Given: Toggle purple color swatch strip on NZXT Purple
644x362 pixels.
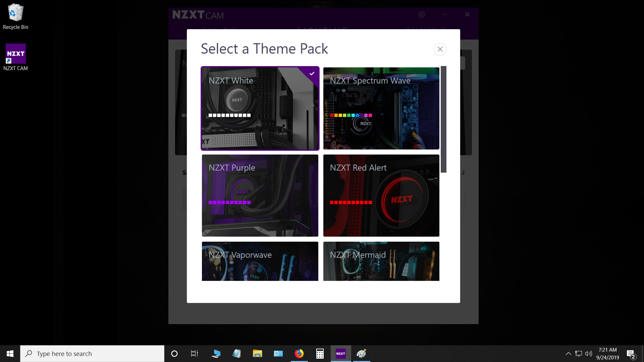Looking at the screenshot, I should tap(229, 202).
